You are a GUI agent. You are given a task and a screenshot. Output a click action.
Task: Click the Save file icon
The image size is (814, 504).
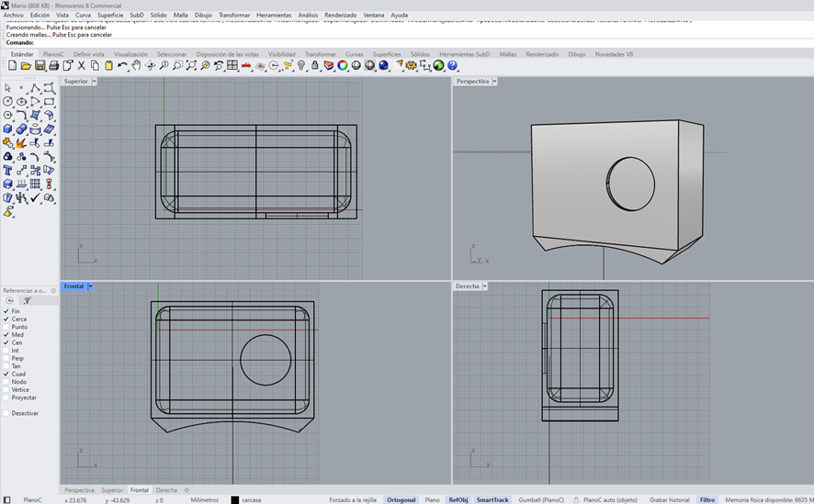tap(40, 66)
